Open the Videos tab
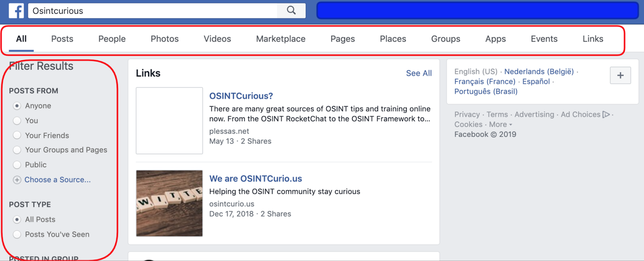 point(217,39)
